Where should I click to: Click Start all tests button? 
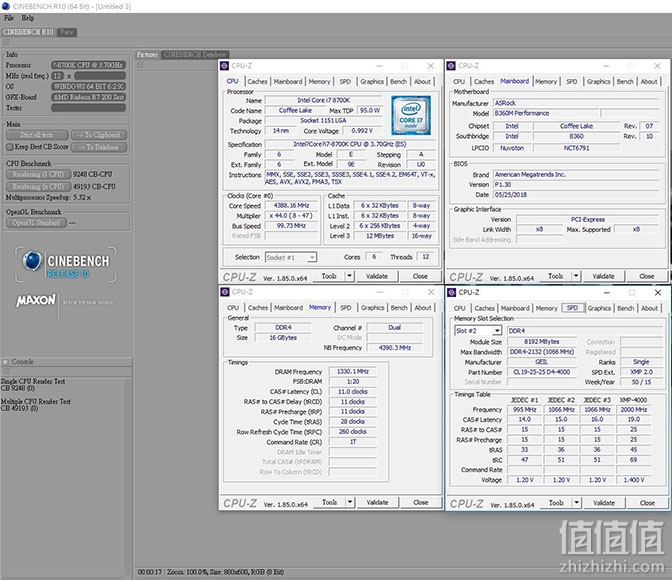pos(37,135)
